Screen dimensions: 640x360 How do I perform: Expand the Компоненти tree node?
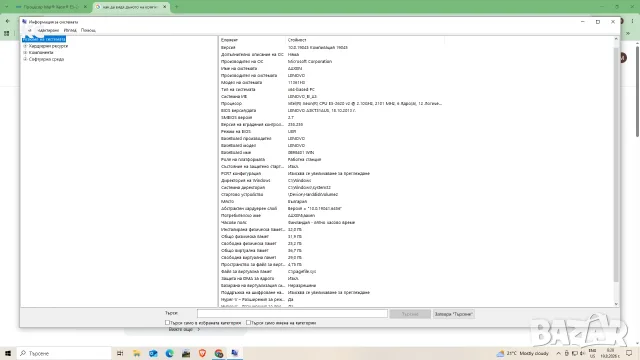pos(25,52)
